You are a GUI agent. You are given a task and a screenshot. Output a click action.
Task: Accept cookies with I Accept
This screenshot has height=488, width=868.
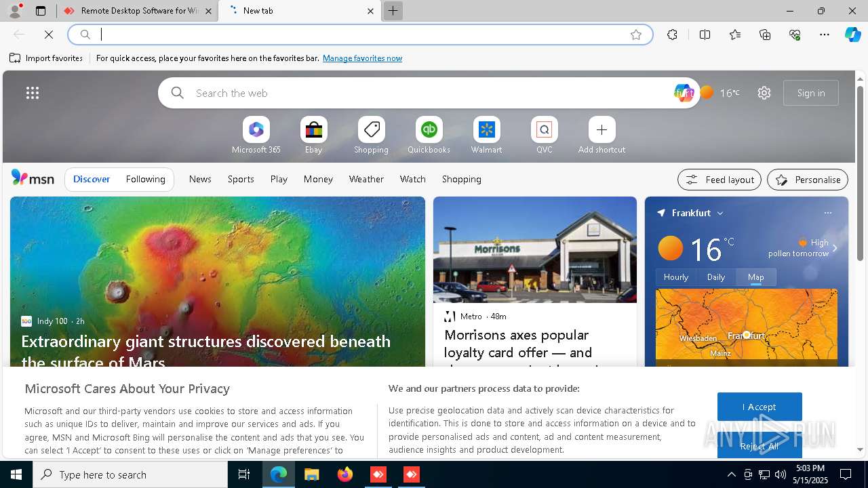tap(759, 407)
